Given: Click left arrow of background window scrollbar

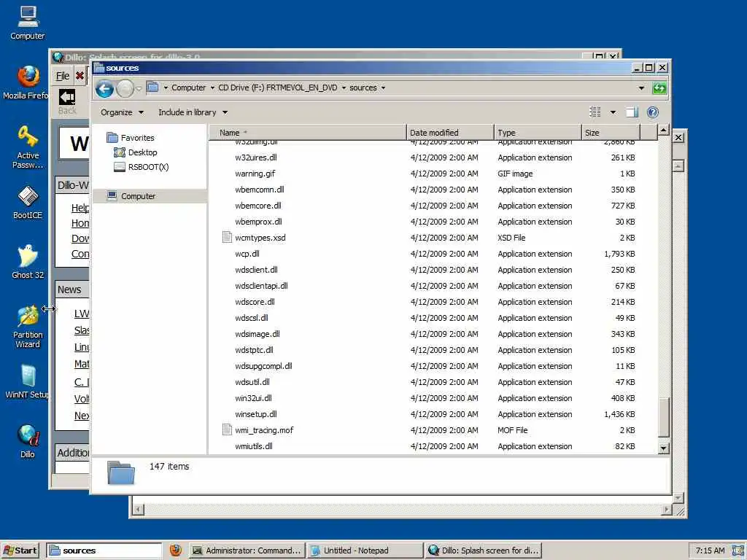Looking at the screenshot, I should pos(138,510).
